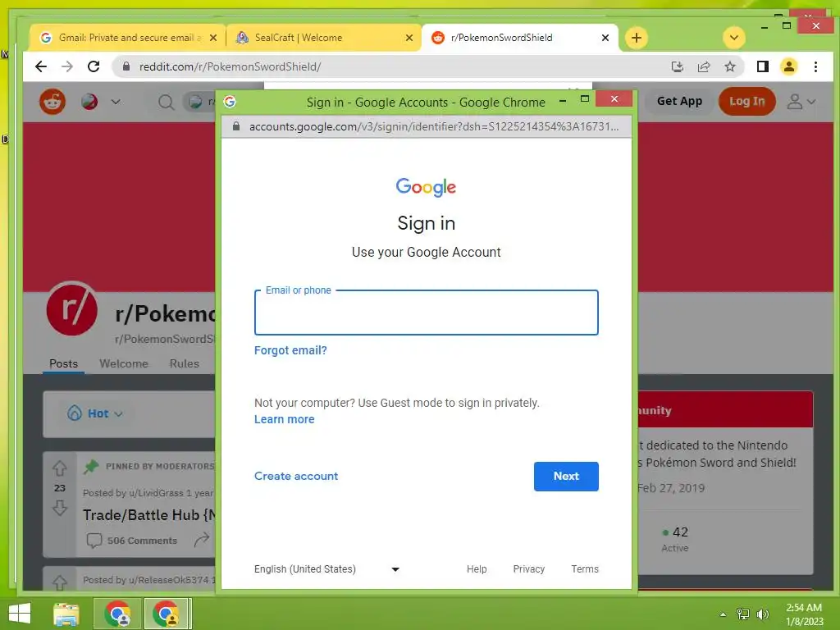840x630 pixels.
Task: Go back using Chrome's back arrow
Action: click(41, 66)
